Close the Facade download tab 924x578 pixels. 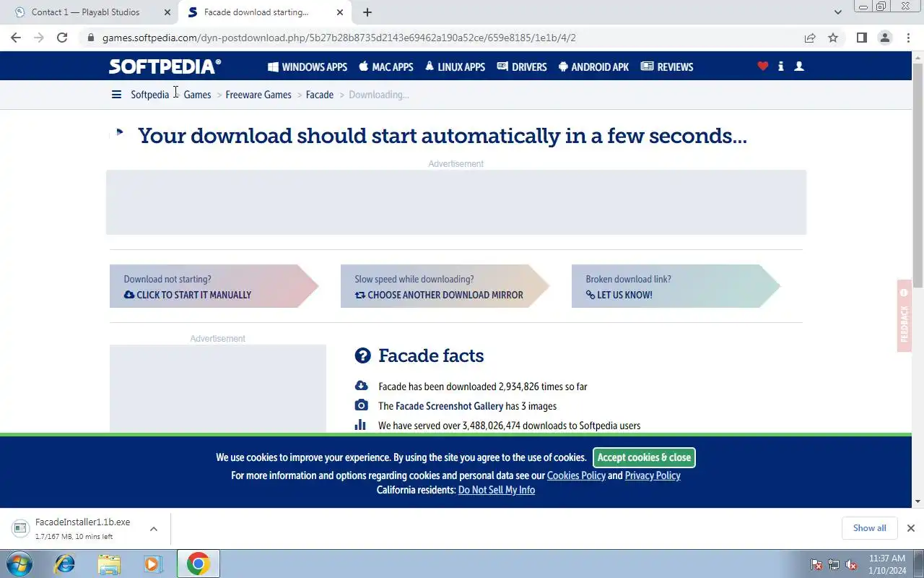pyautogui.click(x=339, y=12)
